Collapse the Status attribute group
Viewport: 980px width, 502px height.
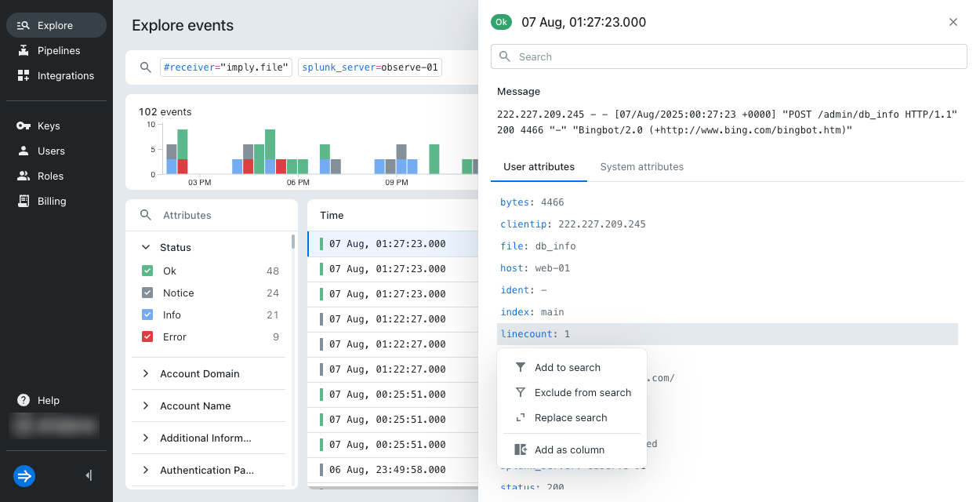[x=146, y=247]
